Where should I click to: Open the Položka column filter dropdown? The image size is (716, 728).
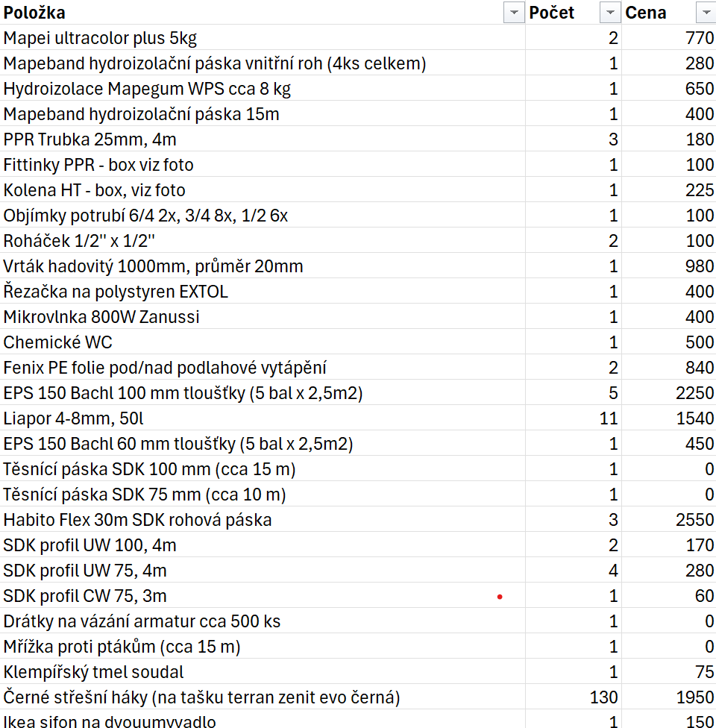coord(514,13)
